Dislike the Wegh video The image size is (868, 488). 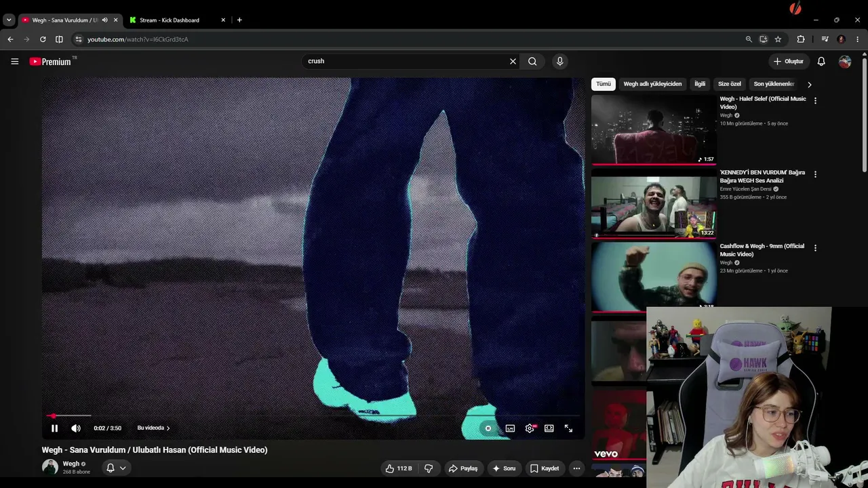(429, 468)
